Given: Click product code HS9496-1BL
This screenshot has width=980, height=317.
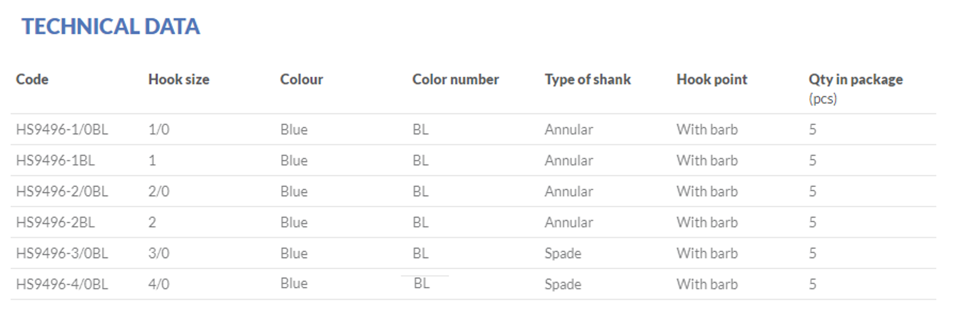Looking at the screenshot, I should (55, 161).
